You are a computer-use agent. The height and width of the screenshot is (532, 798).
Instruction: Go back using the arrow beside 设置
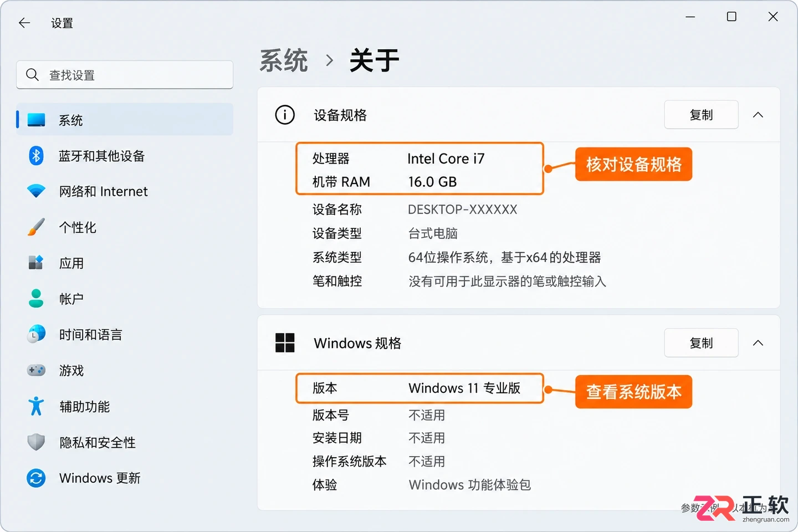pyautogui.click(x=24, y=23)
